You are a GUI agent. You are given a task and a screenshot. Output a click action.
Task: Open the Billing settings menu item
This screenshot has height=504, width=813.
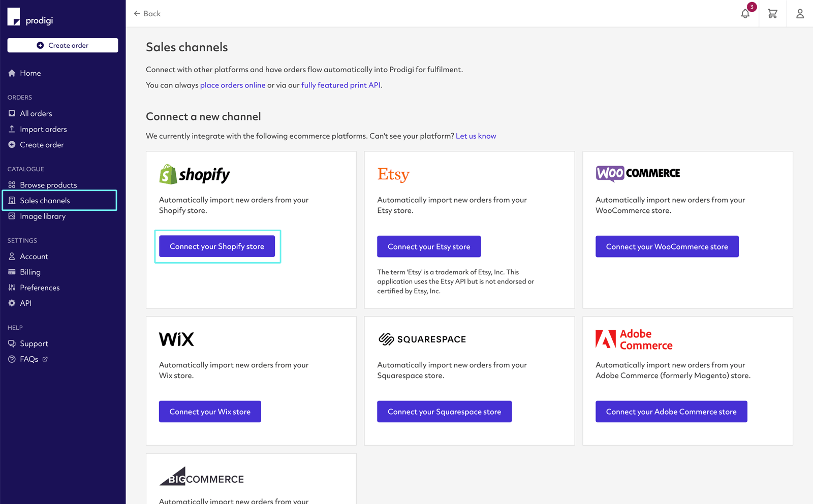(x=30, y=272)
